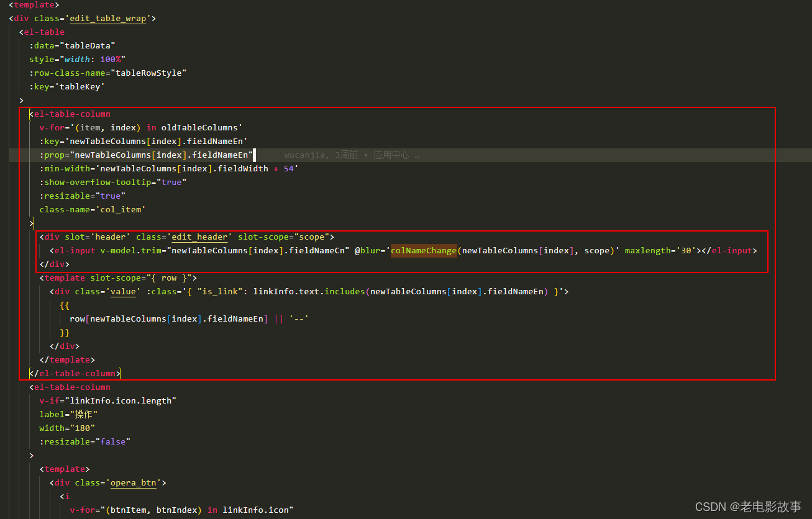Click the :show-overflow-tooltip="true" line
This screenshot has width=812, height=519.
pyautogui.click(x=113, y=182)
